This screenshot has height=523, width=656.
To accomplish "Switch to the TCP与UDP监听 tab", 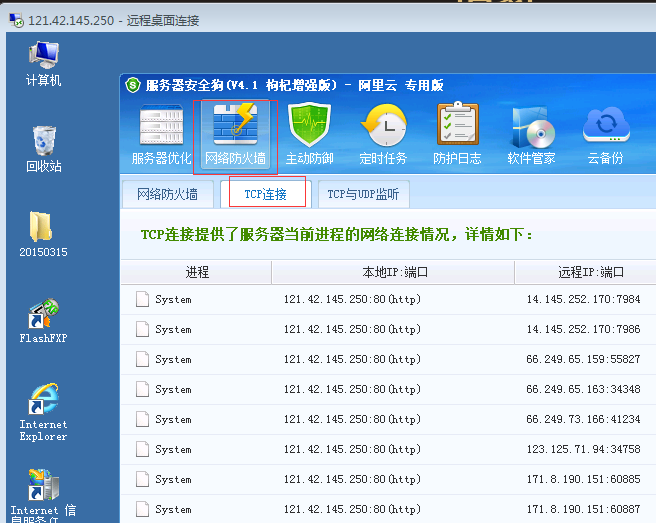I will 364,194.
